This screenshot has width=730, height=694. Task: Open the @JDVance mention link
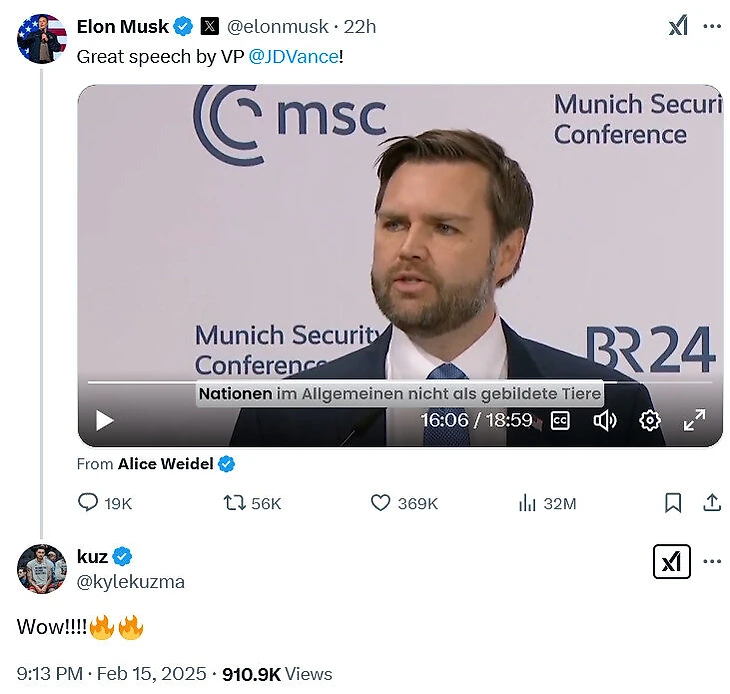[x=292, y=57]
